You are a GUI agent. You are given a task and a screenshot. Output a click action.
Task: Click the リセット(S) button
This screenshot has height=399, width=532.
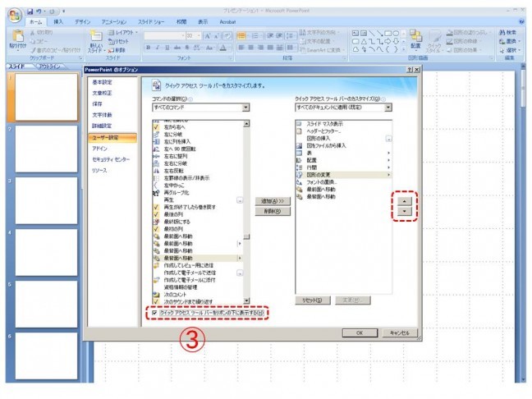[310, 300]
